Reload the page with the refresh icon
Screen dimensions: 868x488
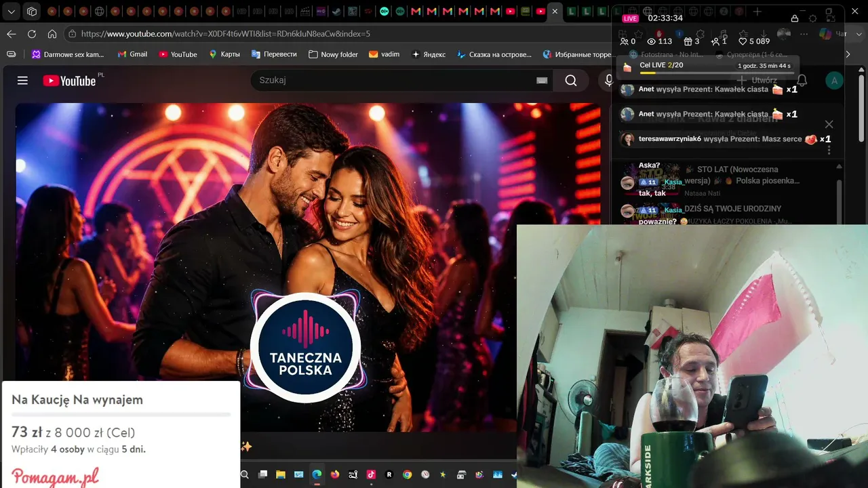(32, 34)
